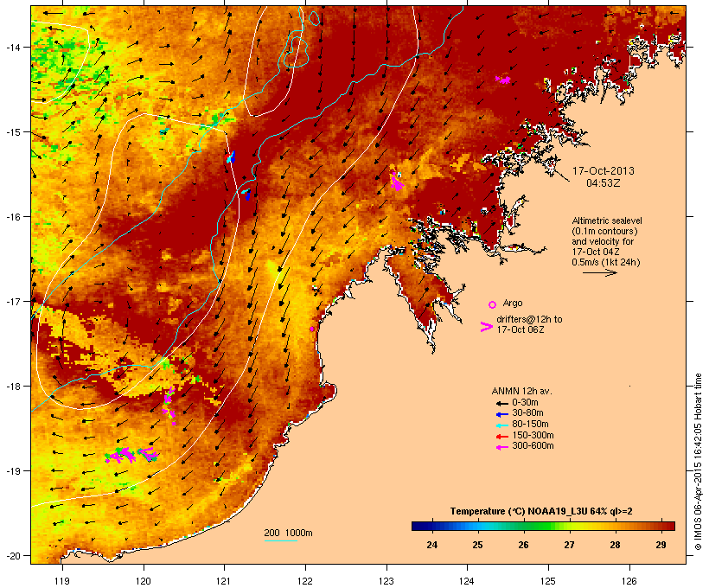Click the dark red 29°C end of colorbar
709x588 pixels.
(670, 526)
